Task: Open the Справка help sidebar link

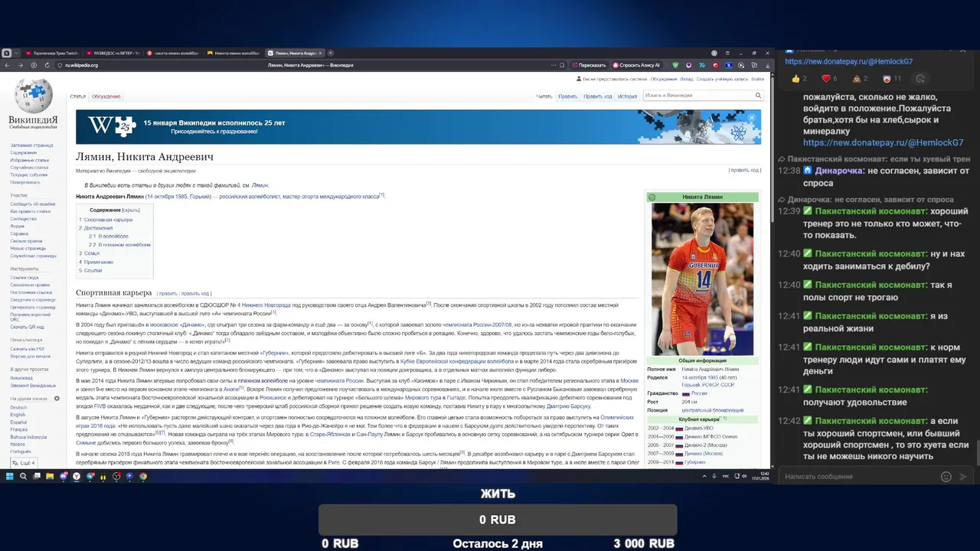Action: pyautogui.click(x=19, y=233)
